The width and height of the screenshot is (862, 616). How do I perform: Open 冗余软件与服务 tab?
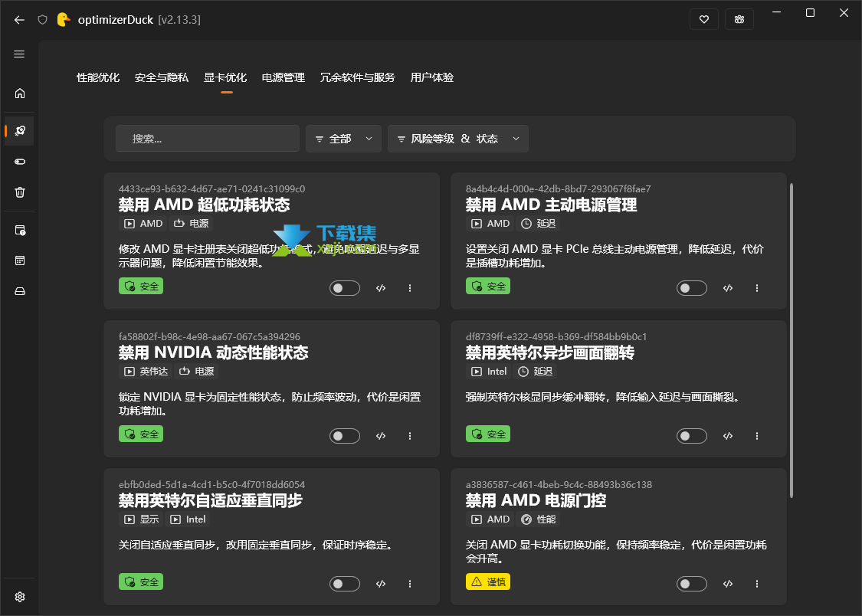click(x=357, y=77)
